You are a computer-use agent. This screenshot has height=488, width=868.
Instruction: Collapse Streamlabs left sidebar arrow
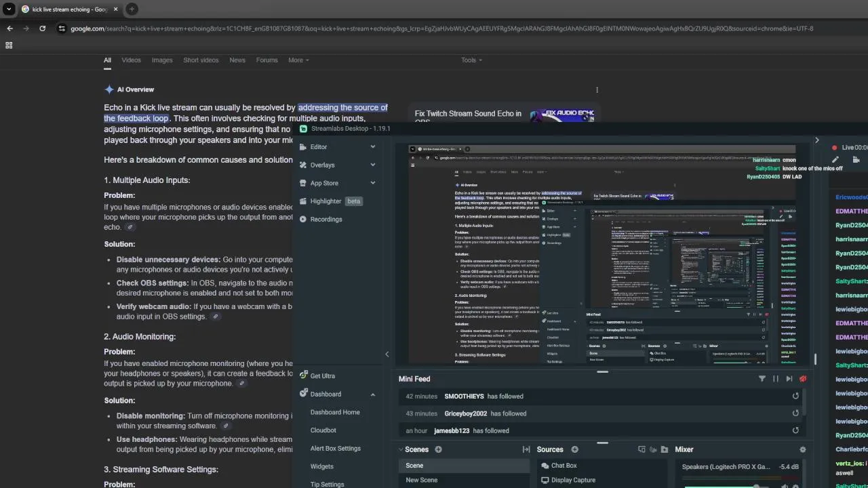387,354
